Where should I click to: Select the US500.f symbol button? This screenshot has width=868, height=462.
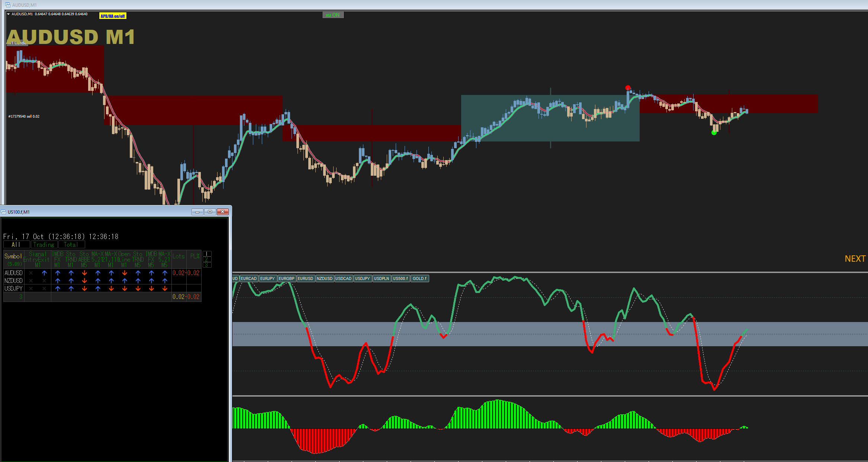[x=401, y=278]
